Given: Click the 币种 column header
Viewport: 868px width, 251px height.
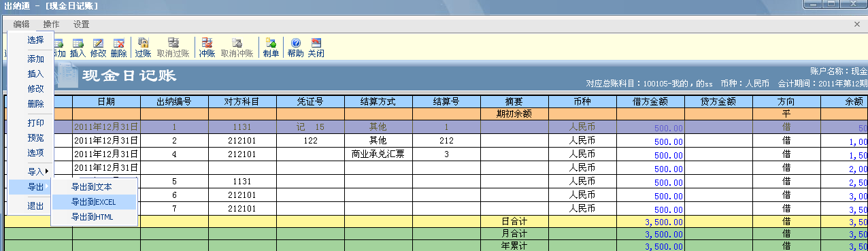Looking at the screenshot, I should 582,101.
